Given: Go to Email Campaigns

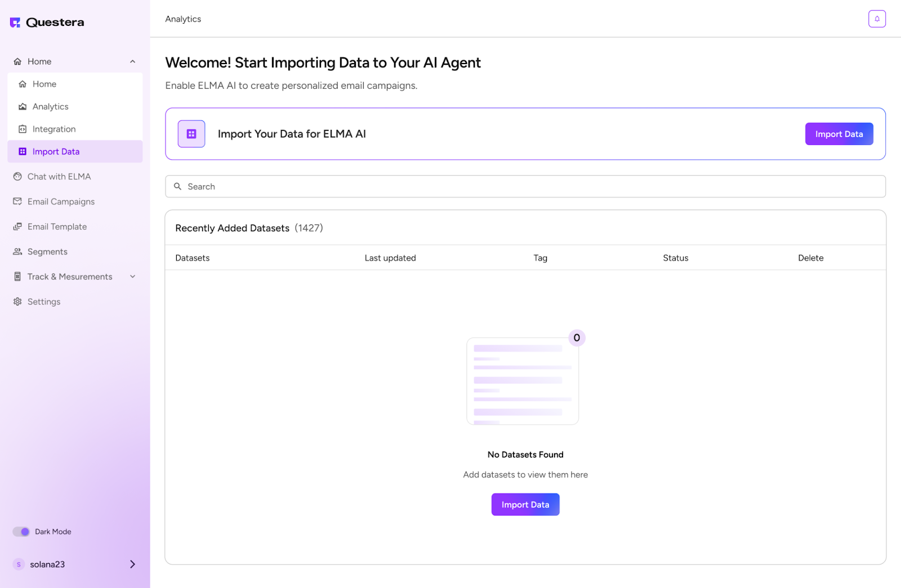Looking at the screenshot, I should tap(61, 201).
